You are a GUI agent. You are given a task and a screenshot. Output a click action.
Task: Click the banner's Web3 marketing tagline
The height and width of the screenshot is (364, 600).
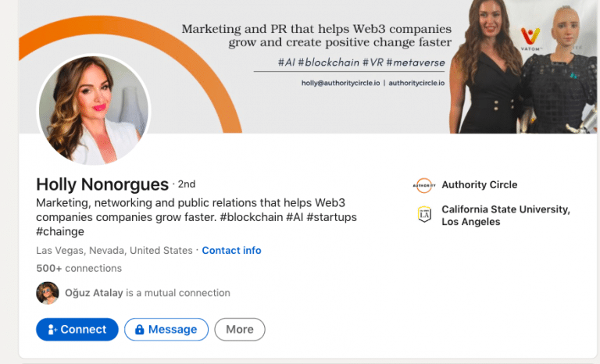[x=316, y=35]
